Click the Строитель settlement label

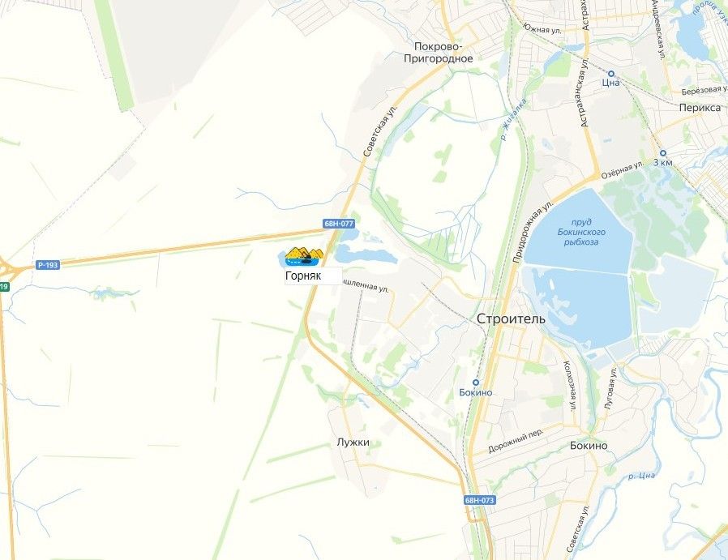point(512,319)
